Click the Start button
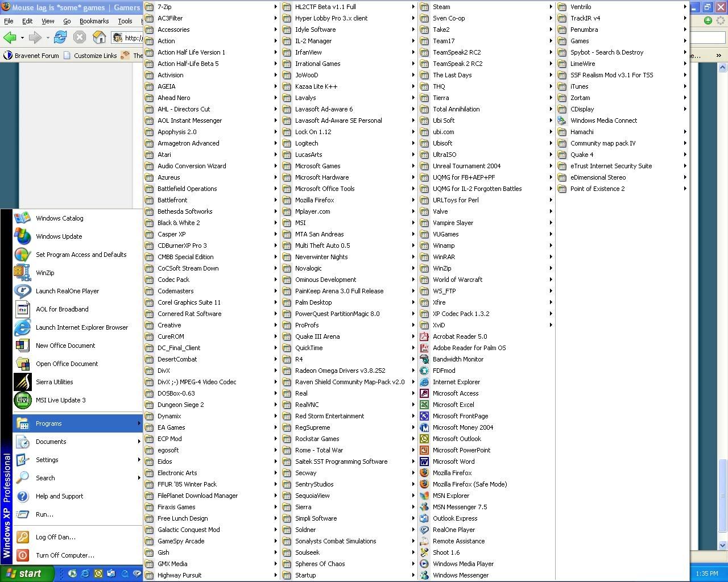Image resolution: width=728 pixels, height=582 pixels. (x=27, y=573)
